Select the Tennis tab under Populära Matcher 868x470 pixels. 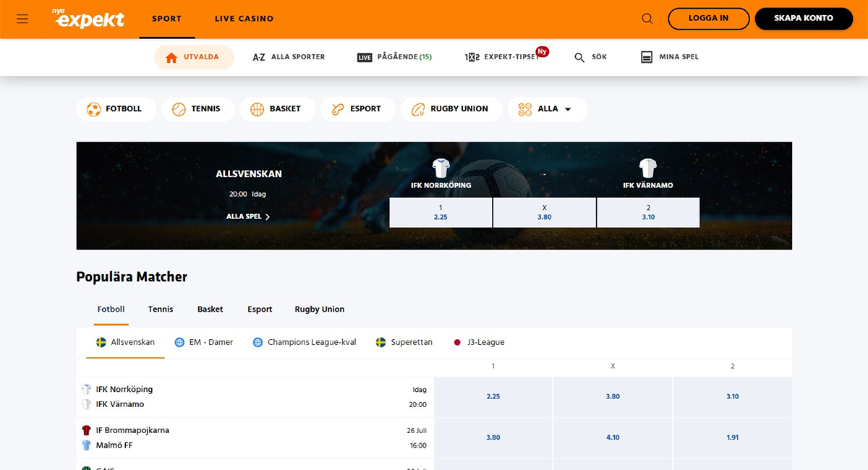tap(161, 309)
